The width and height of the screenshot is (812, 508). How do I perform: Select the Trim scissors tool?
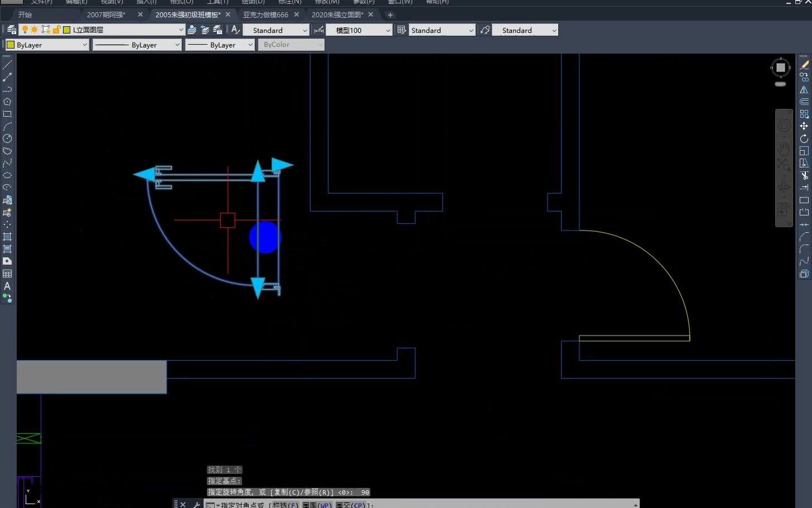[x=804, y=175]
